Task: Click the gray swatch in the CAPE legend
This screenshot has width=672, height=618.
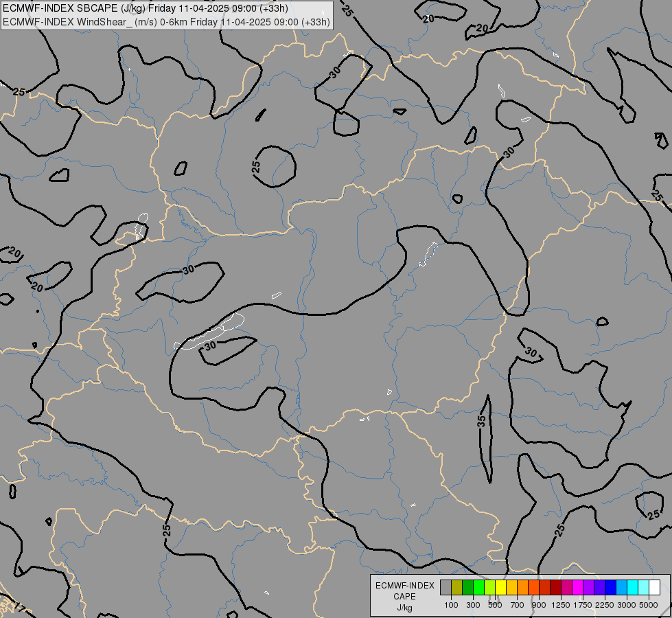Action: click(445, 588)
